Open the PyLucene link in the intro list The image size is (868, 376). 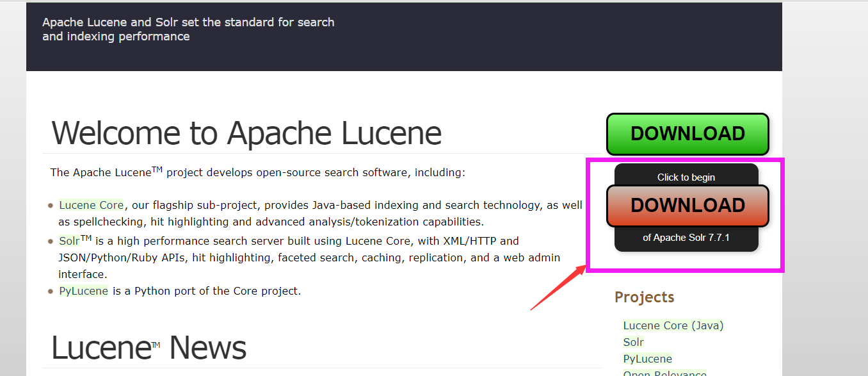tap(83, 291)
